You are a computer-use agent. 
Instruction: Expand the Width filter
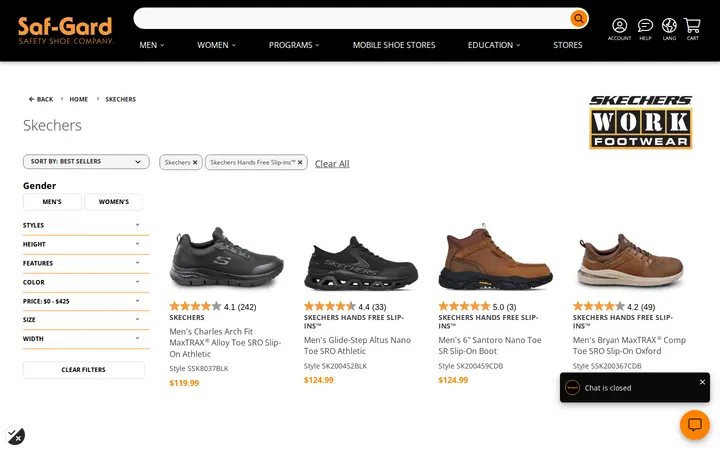point(86,339)
